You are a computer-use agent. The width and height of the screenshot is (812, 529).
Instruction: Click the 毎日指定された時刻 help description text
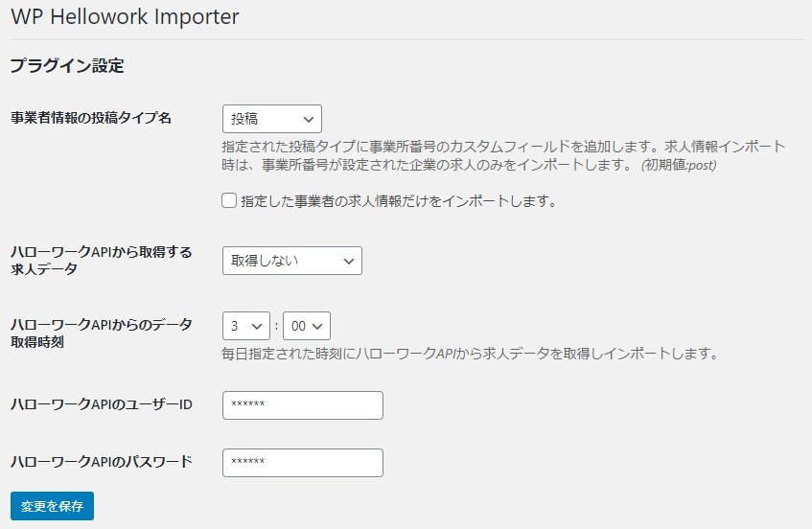click(x=470, y=354)
